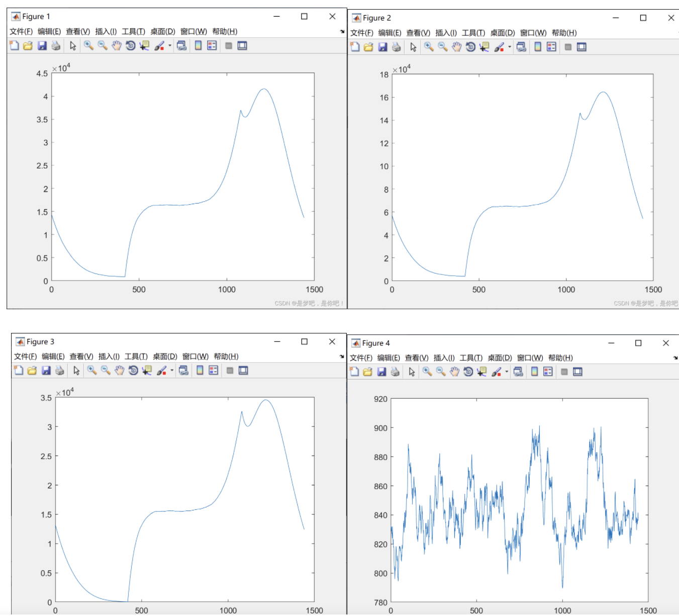
Task: Open Brush color dropdown arrow in Figure 4
Action: pyautogui.click(x=507, y=372)
